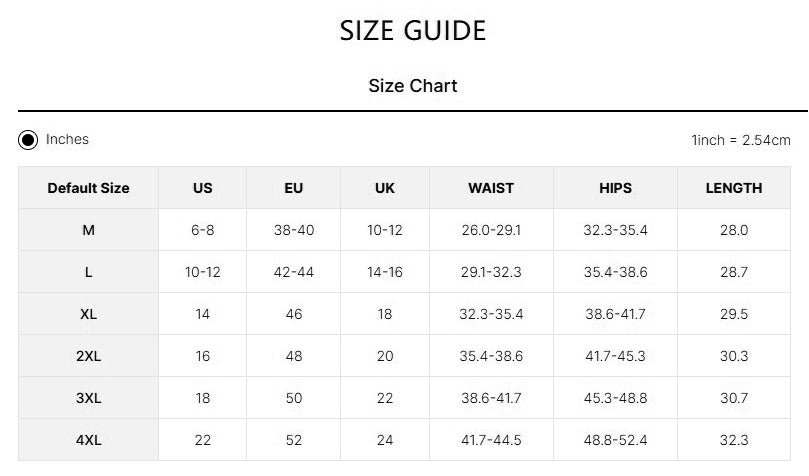Viewport: 809px width, 476px height.
Task: Select the 3XL size row label
Action: (88, 398)
